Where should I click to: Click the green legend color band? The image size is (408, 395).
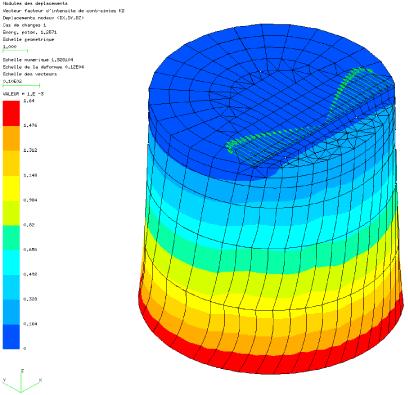[11, 238]
